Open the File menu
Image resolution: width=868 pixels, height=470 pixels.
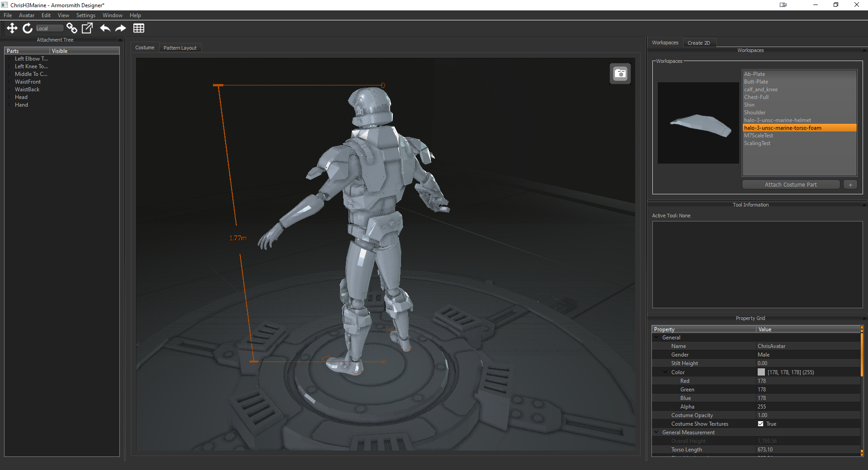click(8, 15)
